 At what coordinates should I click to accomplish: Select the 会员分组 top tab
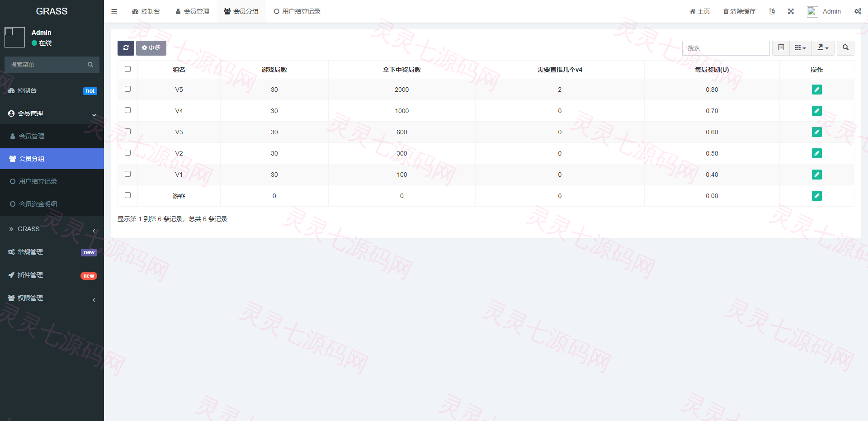click(241, 11)
